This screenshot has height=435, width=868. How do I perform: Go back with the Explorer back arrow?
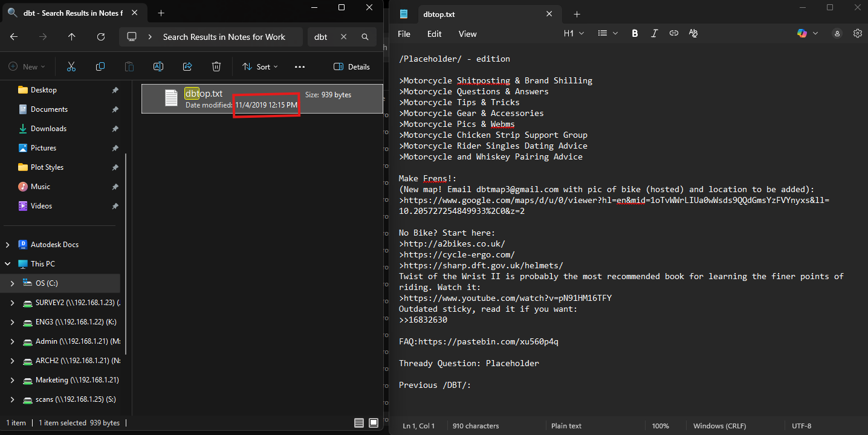coord(14,37)
